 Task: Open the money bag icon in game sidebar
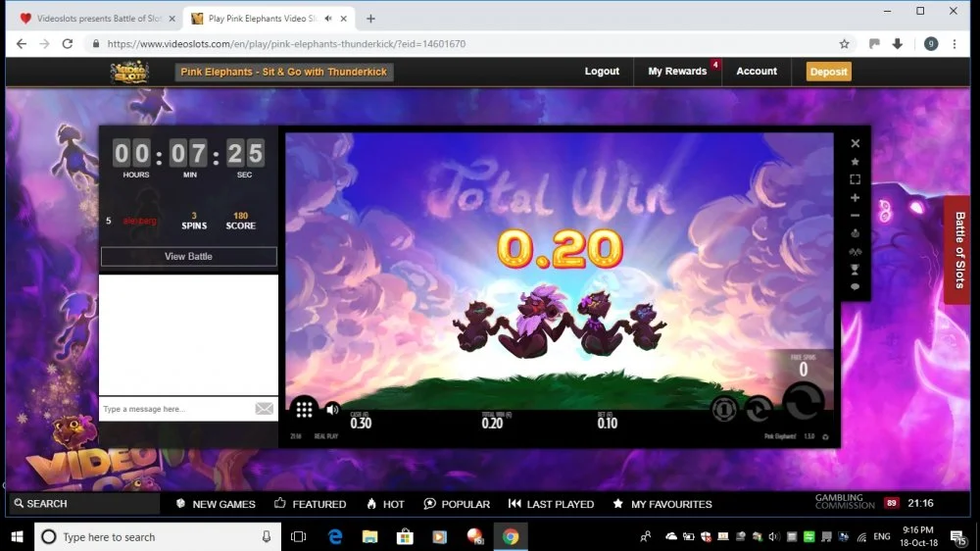click(855, 233)
